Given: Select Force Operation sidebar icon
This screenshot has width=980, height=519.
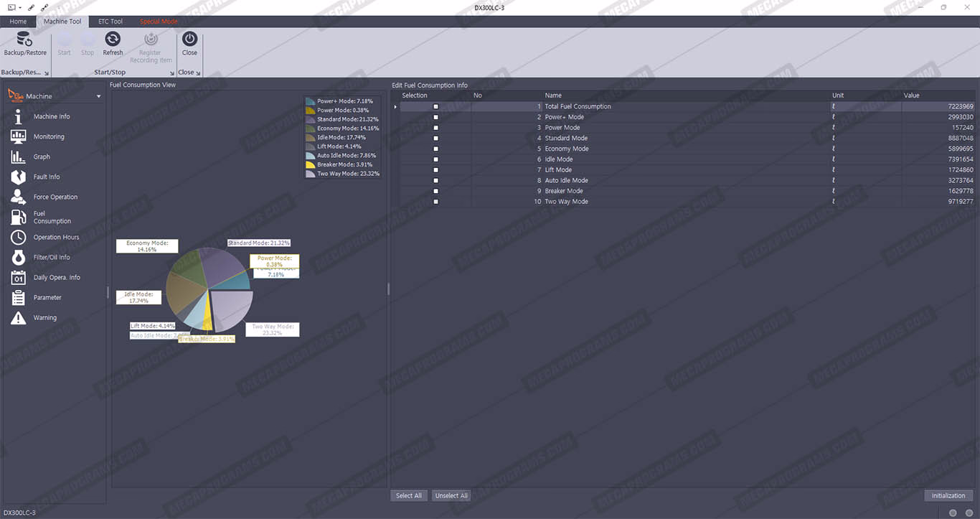Looking at the screenshot, I should click(19, 197).
